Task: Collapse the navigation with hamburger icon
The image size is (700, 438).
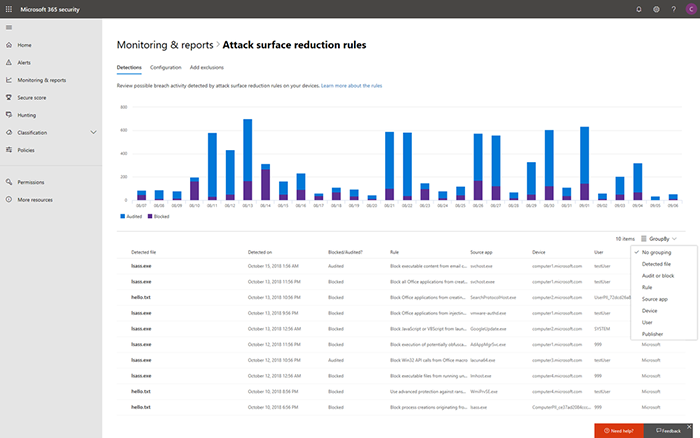Action: pyautogui.click(x=9, y=27)
